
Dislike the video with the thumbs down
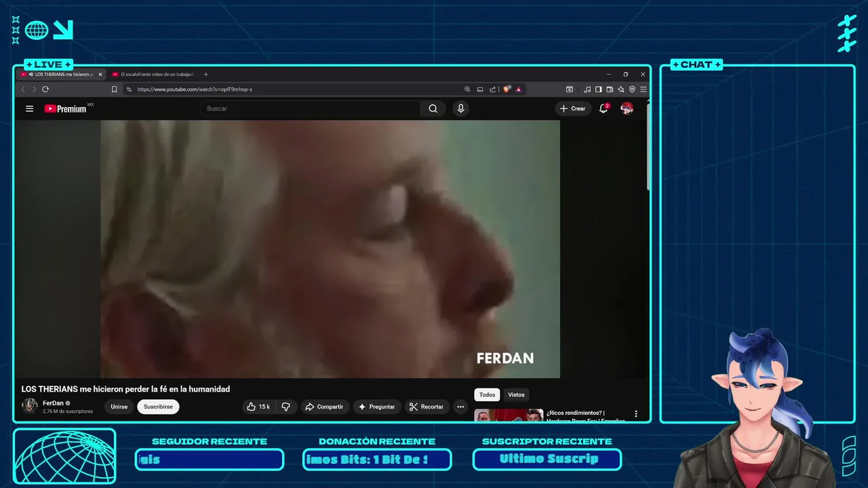285,407
